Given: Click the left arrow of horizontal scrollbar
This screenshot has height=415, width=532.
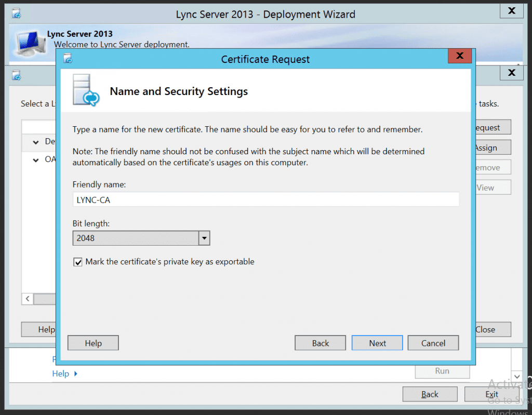Looking at the screenshot, I should [x=27, y=299].
